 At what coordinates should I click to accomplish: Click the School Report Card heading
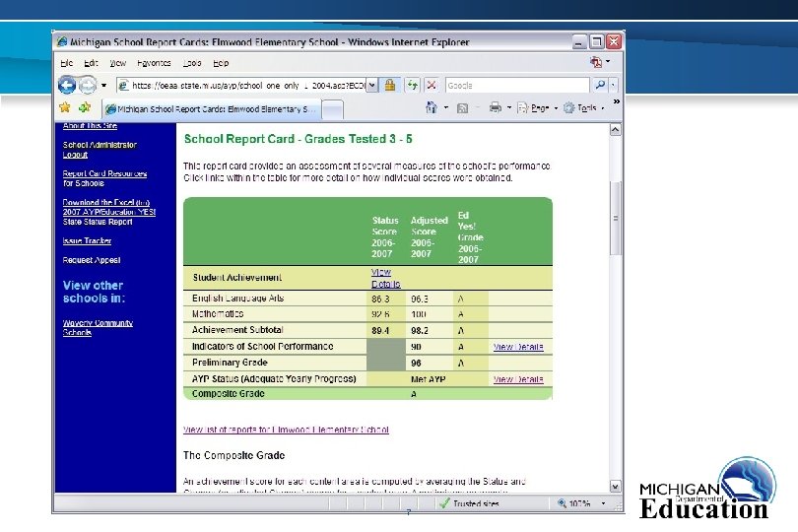pos(299,139)
